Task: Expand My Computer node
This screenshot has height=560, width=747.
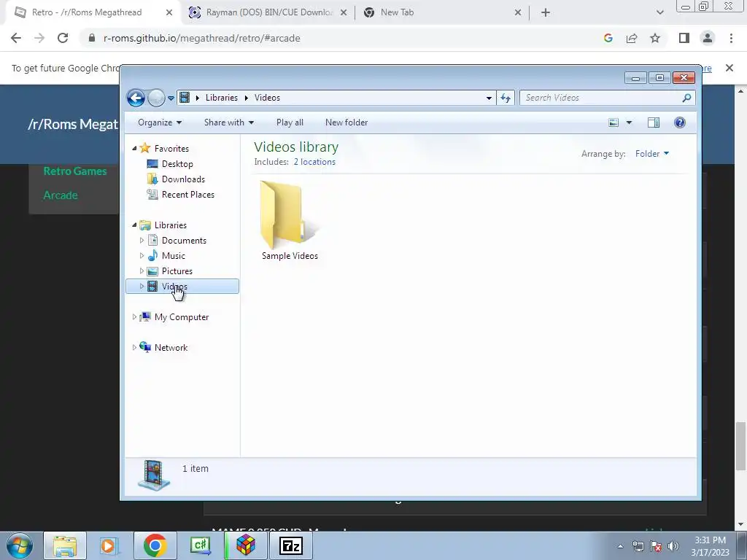Action: tap(134, 316)
